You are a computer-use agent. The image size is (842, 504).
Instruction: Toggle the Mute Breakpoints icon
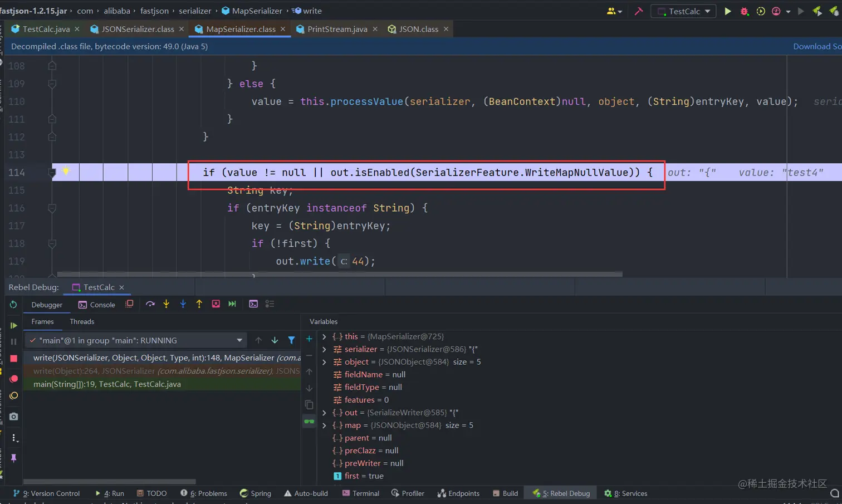[14, 396]
